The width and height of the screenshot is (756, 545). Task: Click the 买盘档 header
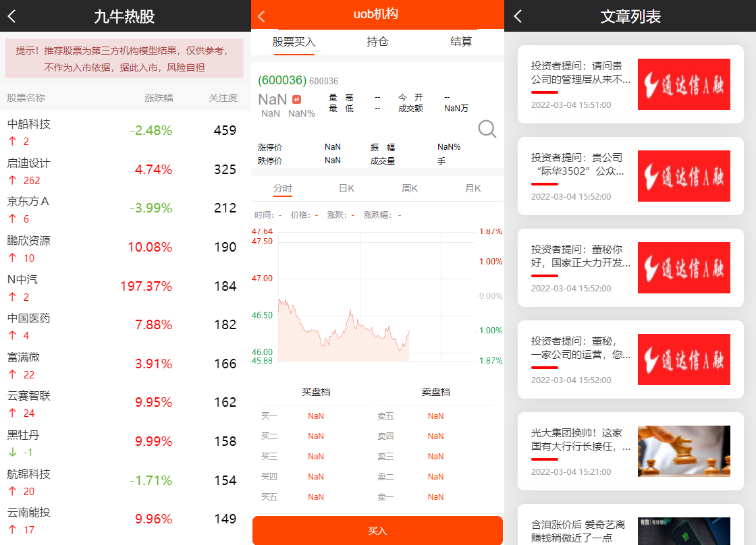pos(316,393)
